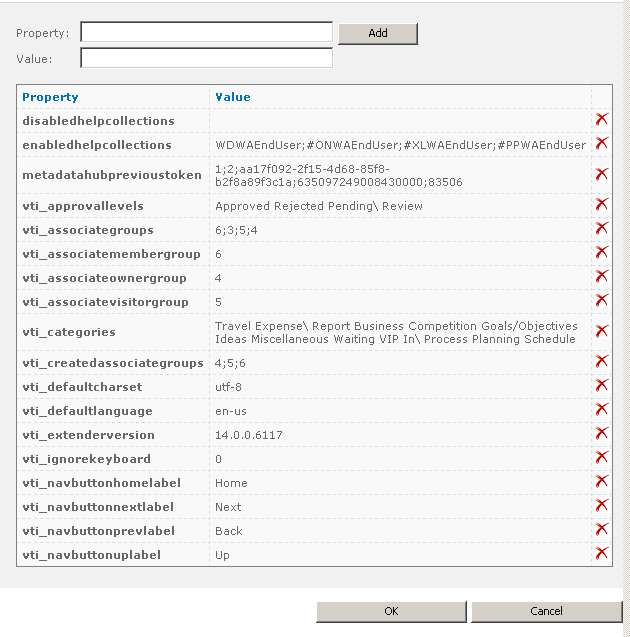Delete the vti_navbuttonuplabel property
The width and height of the screenshot is (630, 637).
click(602, 553)
